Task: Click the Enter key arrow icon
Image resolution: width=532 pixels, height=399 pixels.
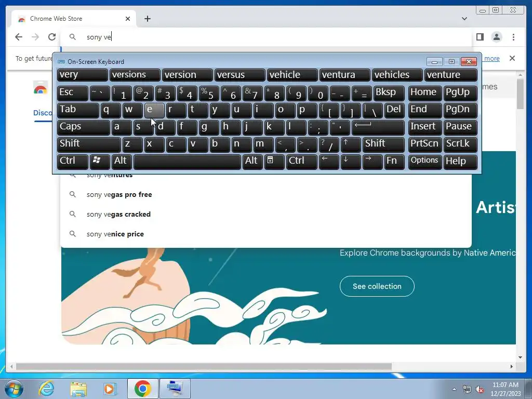Action: click(378, 127)
